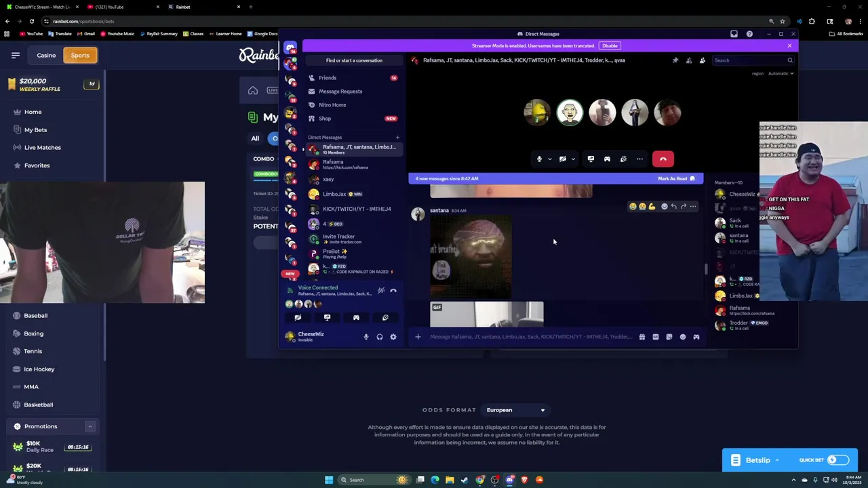Open camera options arrow in call
This screenshot has width=868, height=488.
point(573,159)
